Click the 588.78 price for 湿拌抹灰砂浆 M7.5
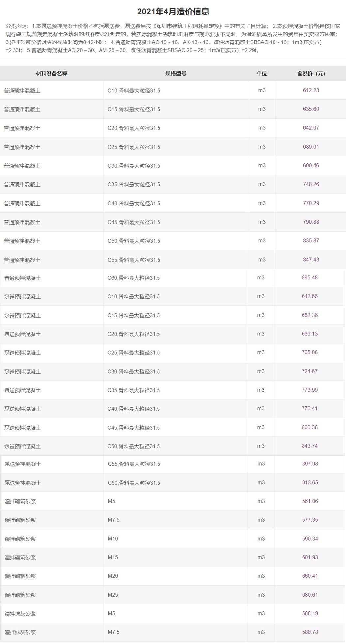The width and height of the screenshot is (346, 644). 310,632
